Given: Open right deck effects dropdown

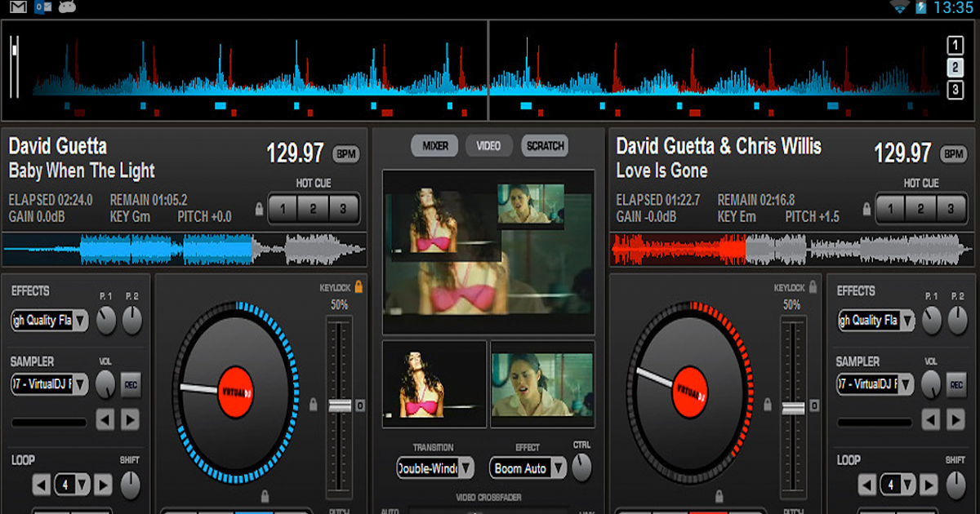Looking at the screenshot, I should 877,321.
